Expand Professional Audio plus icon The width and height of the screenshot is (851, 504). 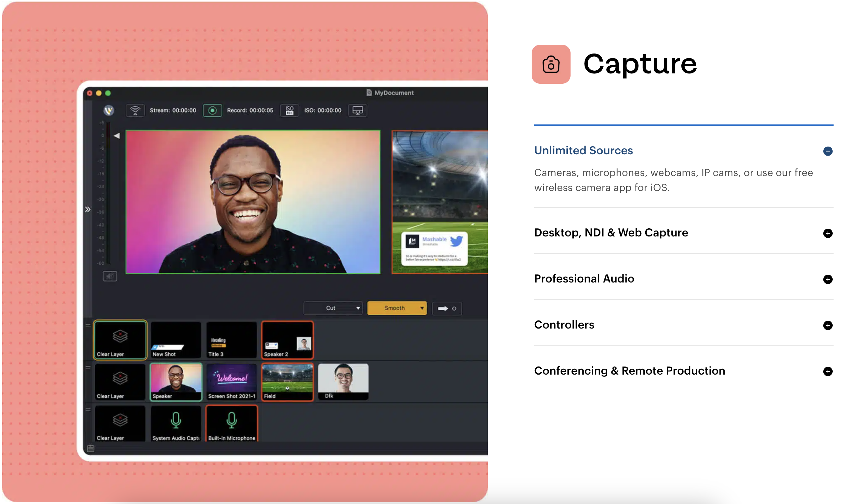click(828, 279)
